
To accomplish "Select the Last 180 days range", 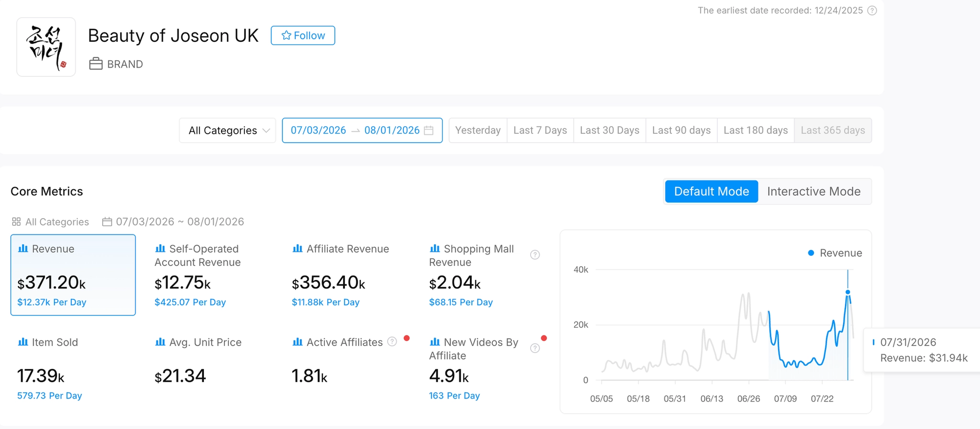I will click(756, 130).
